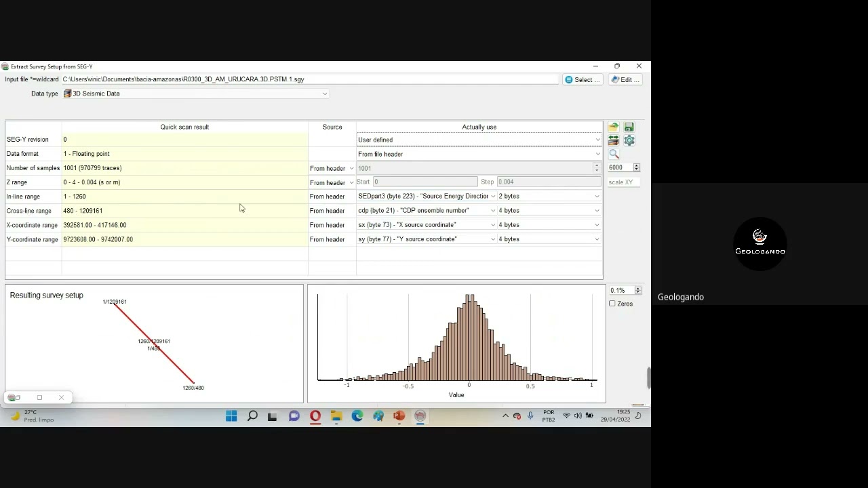Open In-line range '2 bytes' dropdown
The width and height of the screenshot is (868, 488).
(x=549, y=196)
